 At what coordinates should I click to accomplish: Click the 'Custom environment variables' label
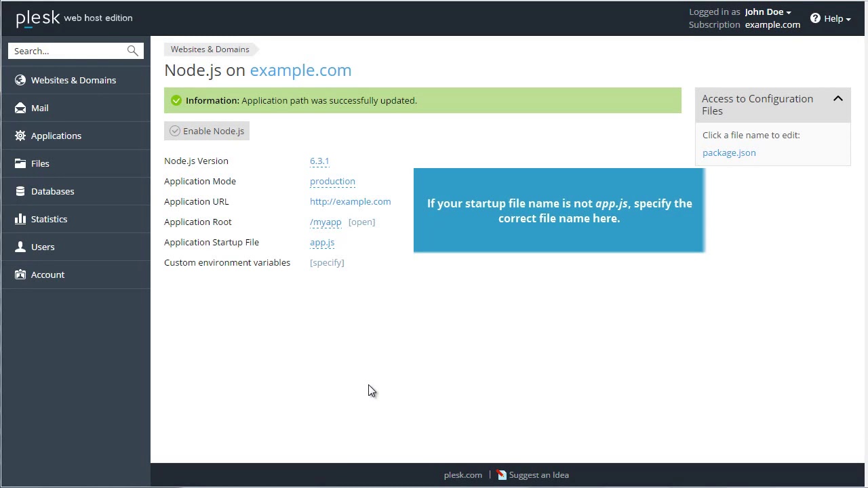coord(227,262)
